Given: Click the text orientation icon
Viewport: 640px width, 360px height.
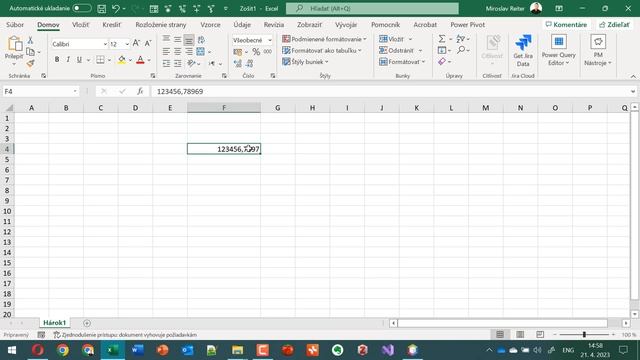Looking at the screenshot, I should click(191, 63).
